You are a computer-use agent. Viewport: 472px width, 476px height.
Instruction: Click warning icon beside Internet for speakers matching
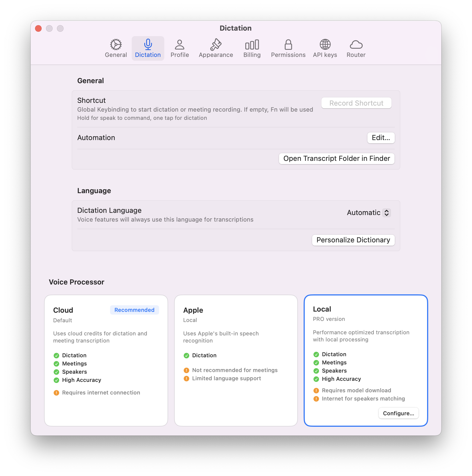pyautogui.click(x=316, y=399)
